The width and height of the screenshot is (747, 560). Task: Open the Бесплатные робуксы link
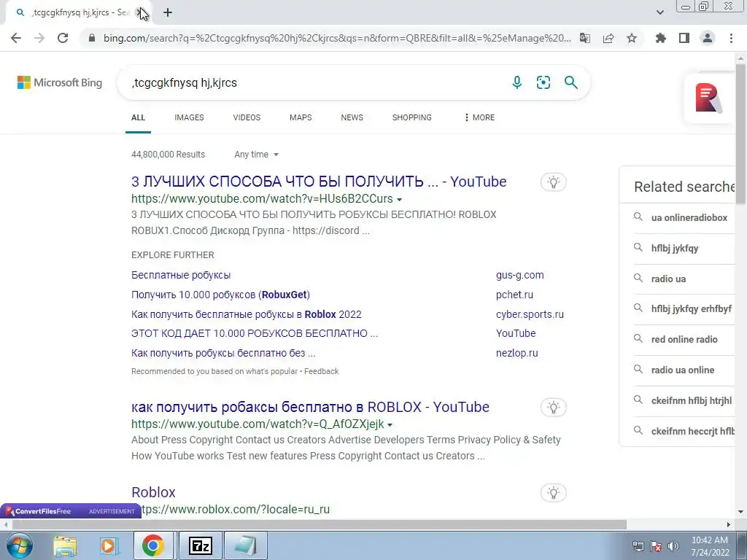pos(181,275)
